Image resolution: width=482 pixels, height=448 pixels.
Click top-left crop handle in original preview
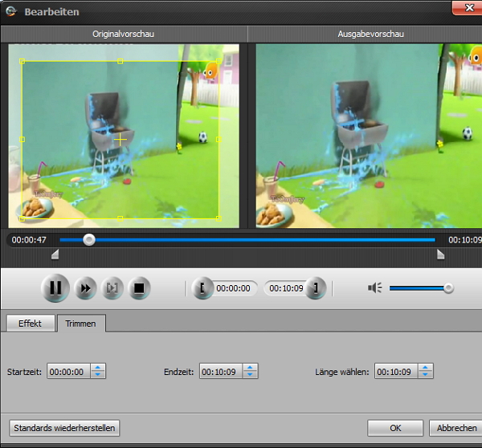click(x=22, y=61)
